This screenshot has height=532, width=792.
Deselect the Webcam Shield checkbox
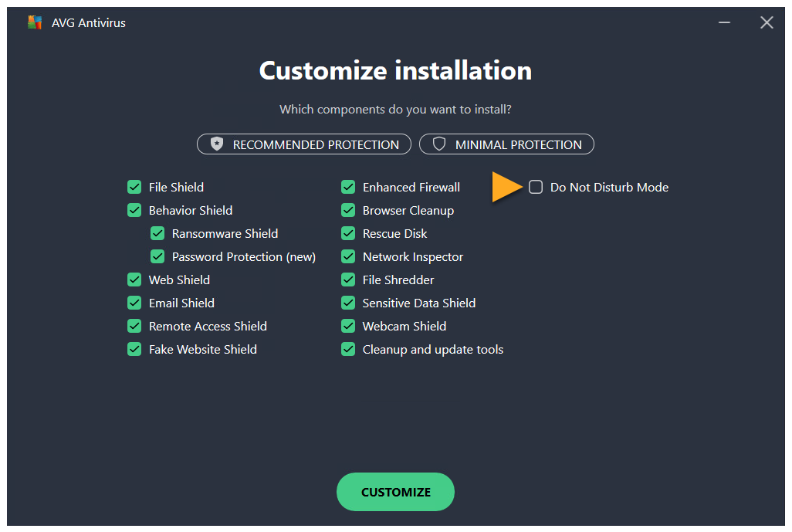[348, 326]
